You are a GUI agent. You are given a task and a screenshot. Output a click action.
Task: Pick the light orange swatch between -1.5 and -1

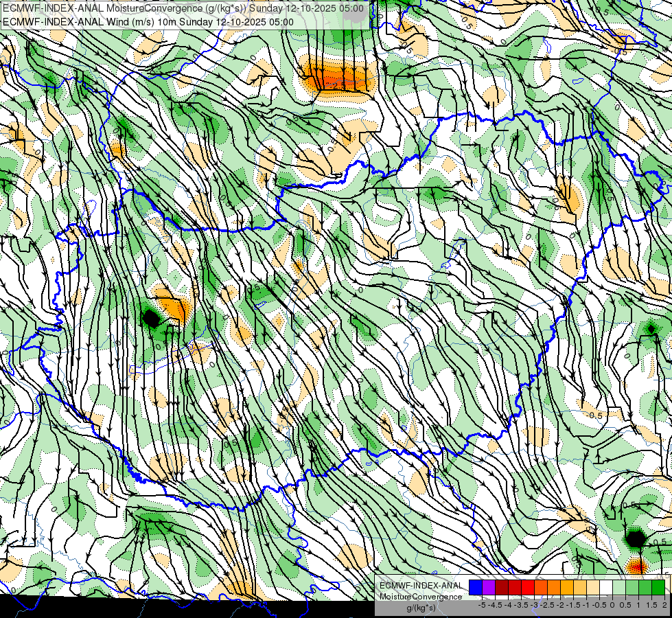click(580, 588)
